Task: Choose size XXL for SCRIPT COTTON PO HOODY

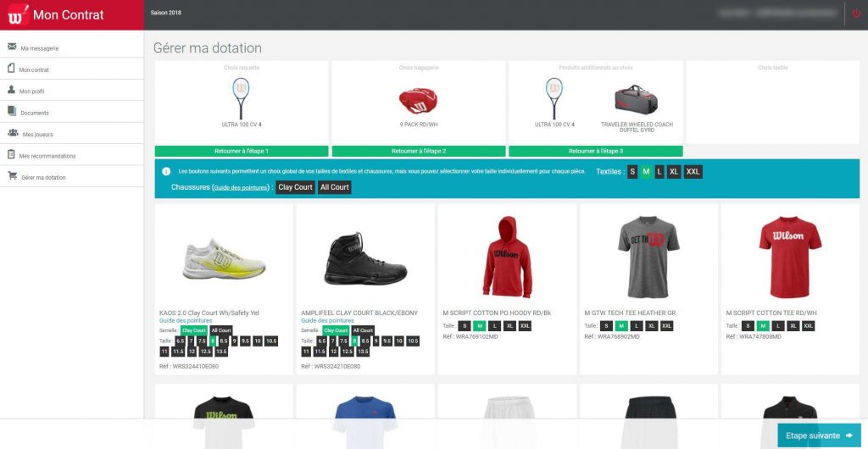Action: click(525, 326)
